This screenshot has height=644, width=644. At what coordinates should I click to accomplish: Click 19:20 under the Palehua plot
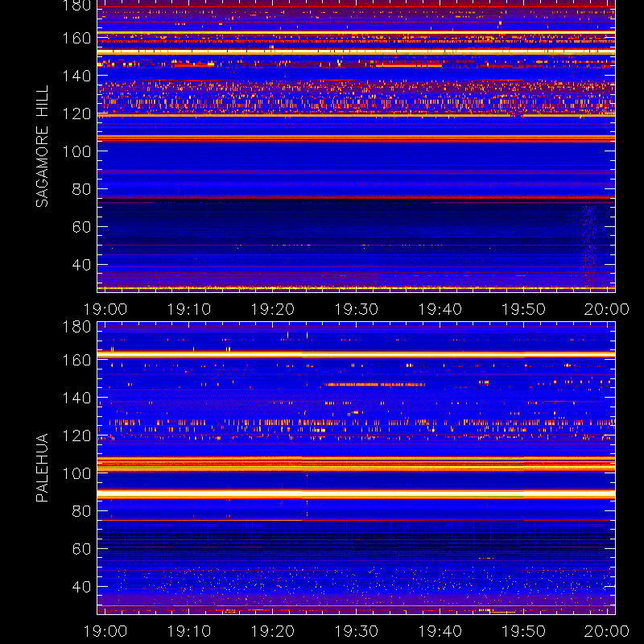[x=273, y=631]
